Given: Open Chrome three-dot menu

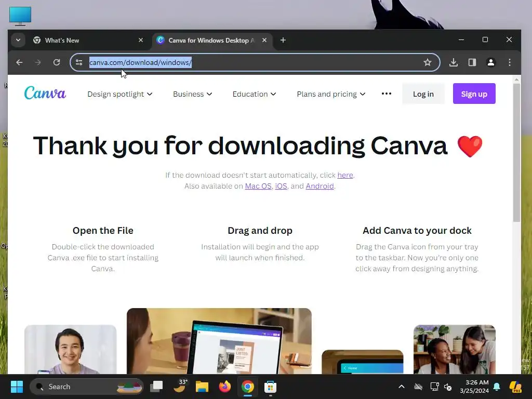Looking at the screenshot, I should [x=510, y=62].
